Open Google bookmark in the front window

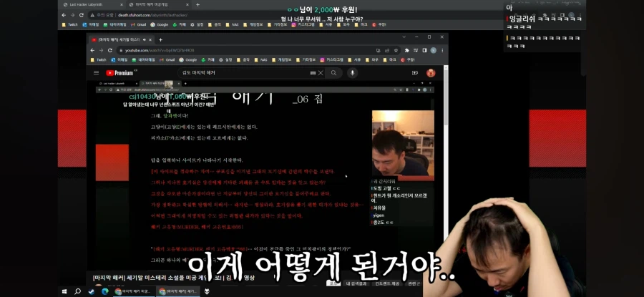pos(188,59)
